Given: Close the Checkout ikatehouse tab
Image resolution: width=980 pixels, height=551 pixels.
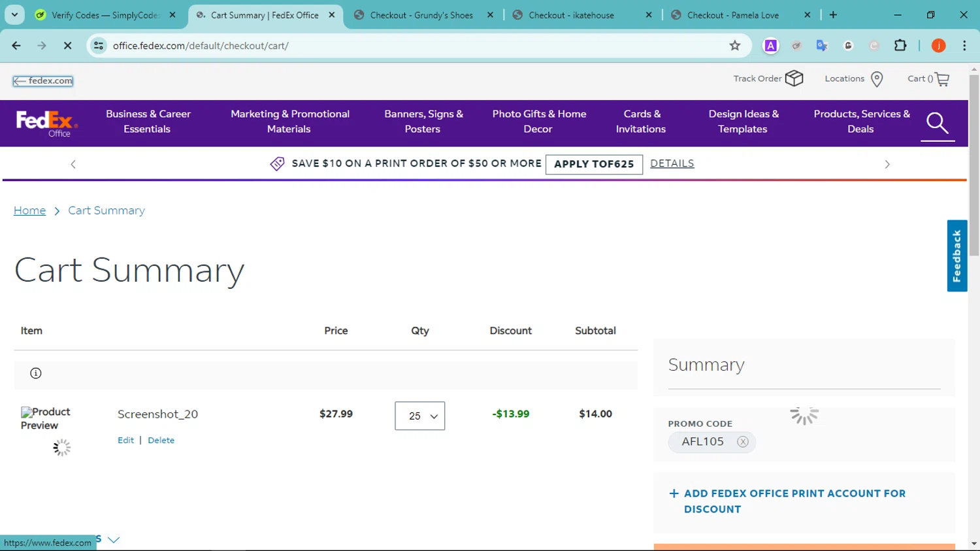Looking at the screenshot, I should click(649, 15).
